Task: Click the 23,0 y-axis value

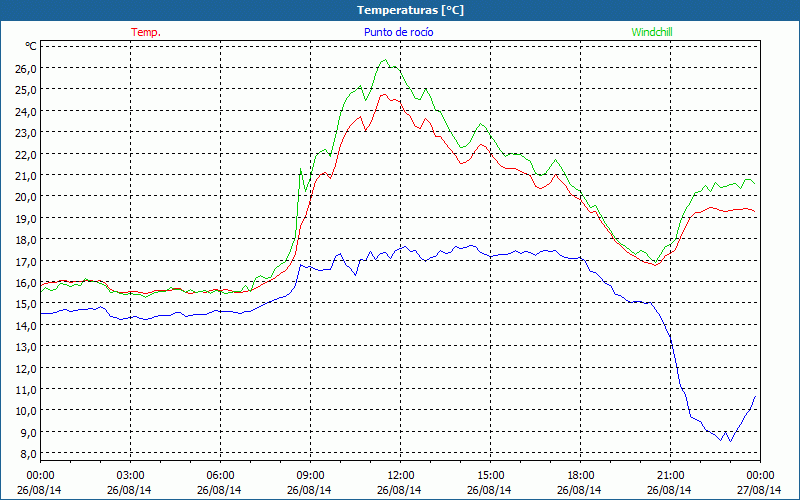Action: (27, 133)
